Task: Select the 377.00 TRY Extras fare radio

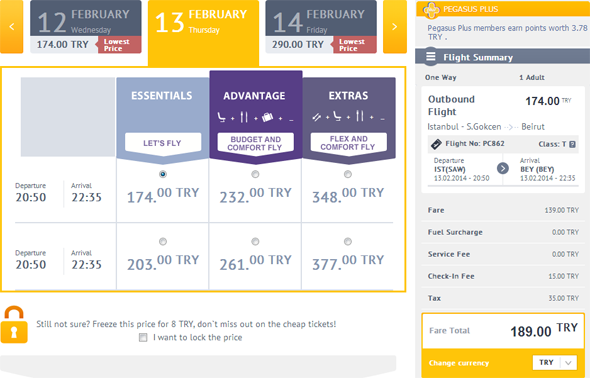Action: (x=348, y=241)
